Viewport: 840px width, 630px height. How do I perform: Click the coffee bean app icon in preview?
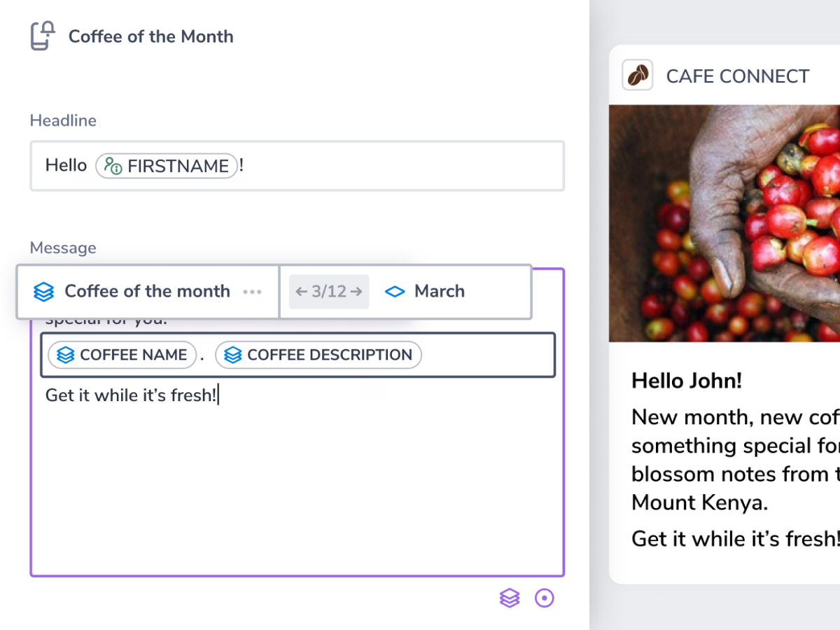(637, 76)
